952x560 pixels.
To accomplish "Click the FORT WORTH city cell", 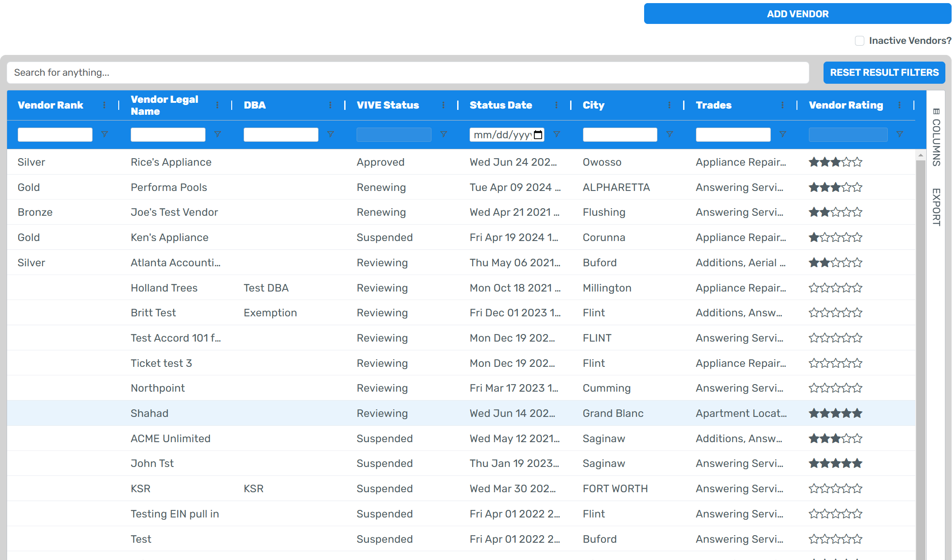I will point(615,489).
